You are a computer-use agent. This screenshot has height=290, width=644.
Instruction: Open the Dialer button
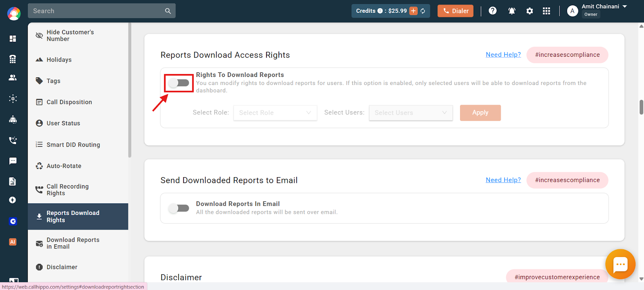click(455, 11)
